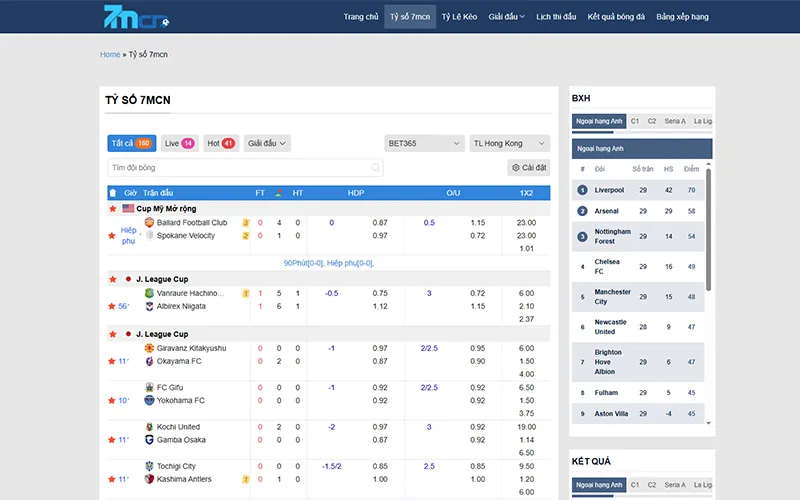Switch to the C1 tab in BXH
Viewport: 800px width, 500px height.
tap(635, 121)
